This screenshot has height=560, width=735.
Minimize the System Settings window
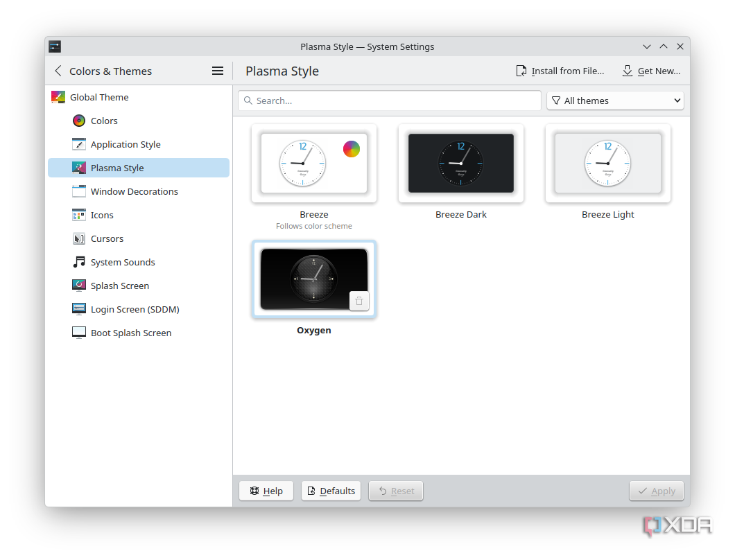pos(647,46)
